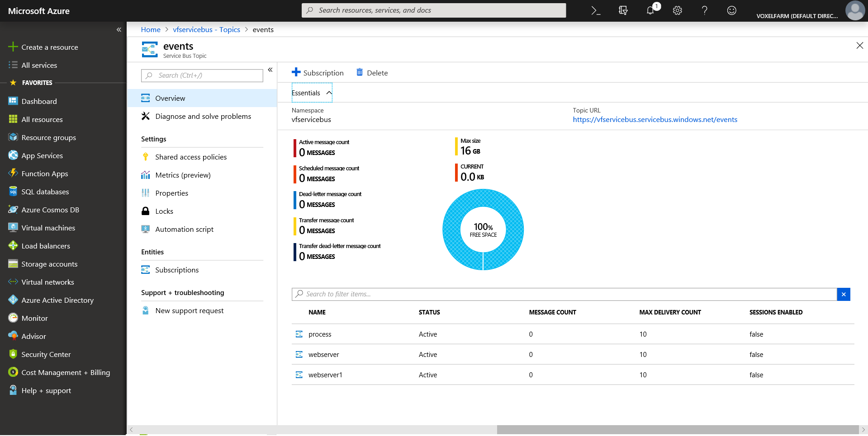The image size is (868, 436).
Task: Click the Function Apps lightning icon
Action: [x=13, y=173]
